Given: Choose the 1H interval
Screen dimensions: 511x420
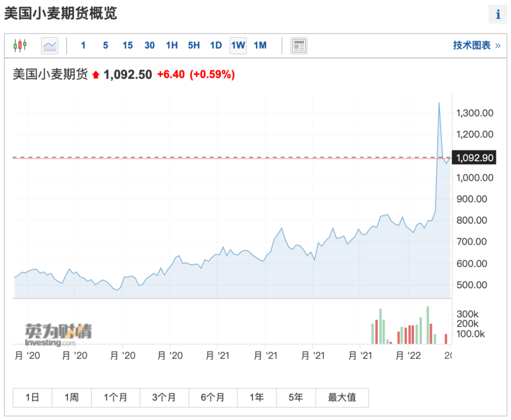Looking at the screenshot, I should 172,45.
